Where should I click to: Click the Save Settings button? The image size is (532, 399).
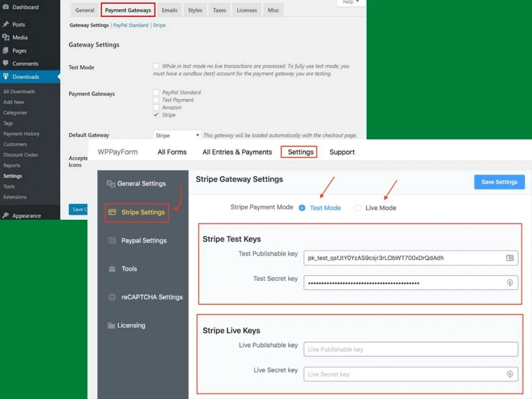click(x=498, y=181)
